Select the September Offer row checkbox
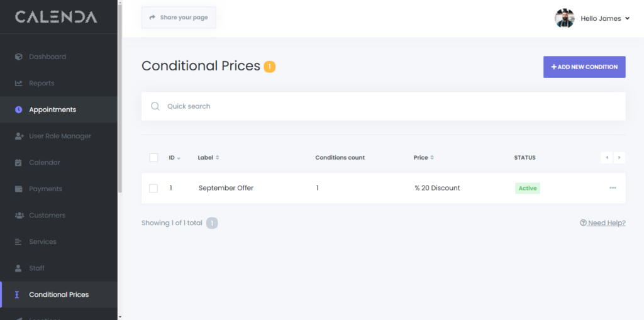This screenshot has width=644, height=320. click(x=153, y=188)
